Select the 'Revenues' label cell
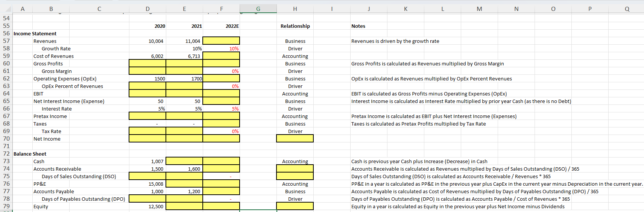Viewport: 644px width, 212px height. coord(45,41)
